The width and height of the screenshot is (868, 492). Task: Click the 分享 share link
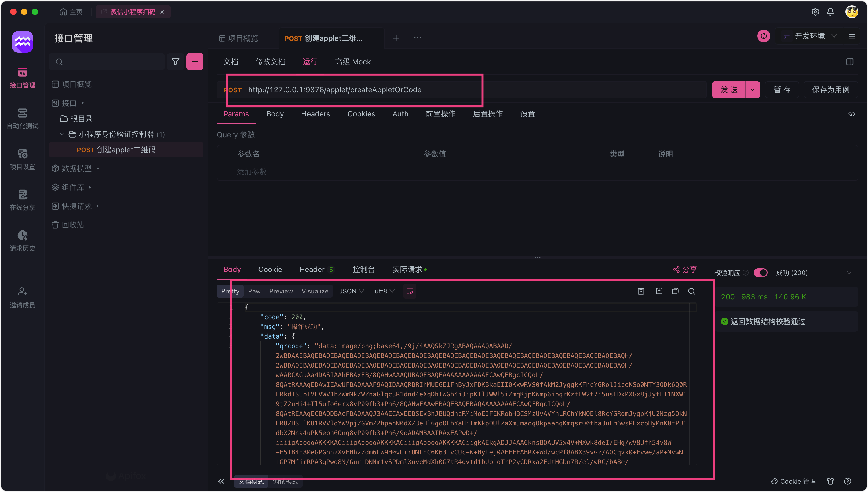click(x=685, y=269)
